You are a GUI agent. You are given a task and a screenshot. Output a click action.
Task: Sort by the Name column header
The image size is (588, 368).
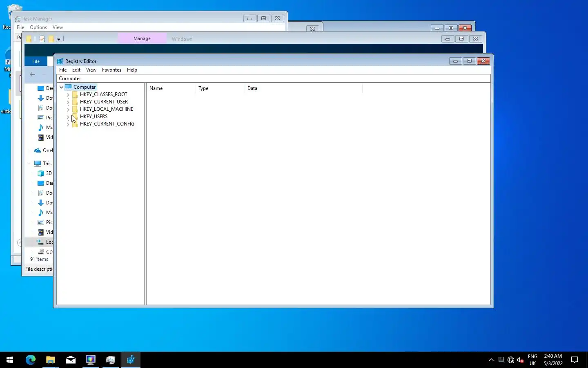click(x=171, y=88)
